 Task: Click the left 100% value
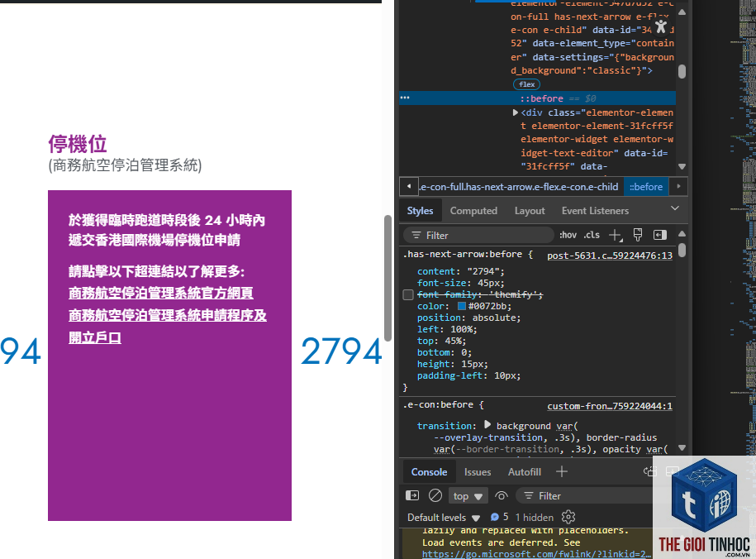click(x=461, y=329)
